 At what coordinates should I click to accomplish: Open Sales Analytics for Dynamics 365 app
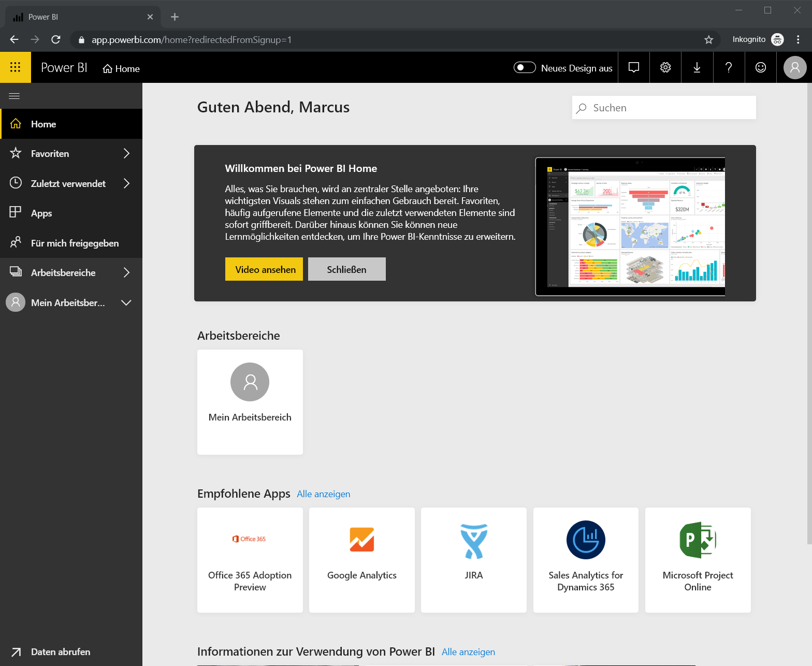click(x=586, y=560)
